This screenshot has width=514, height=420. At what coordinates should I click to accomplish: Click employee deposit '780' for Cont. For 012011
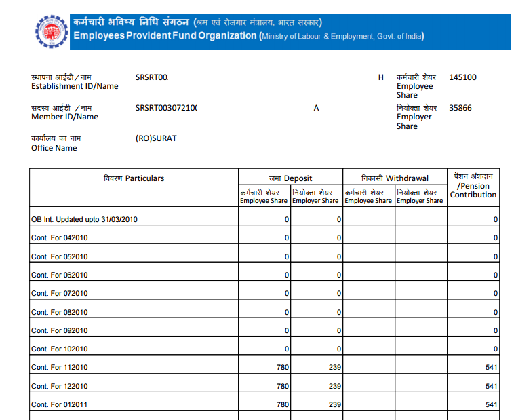coord(283,405)
